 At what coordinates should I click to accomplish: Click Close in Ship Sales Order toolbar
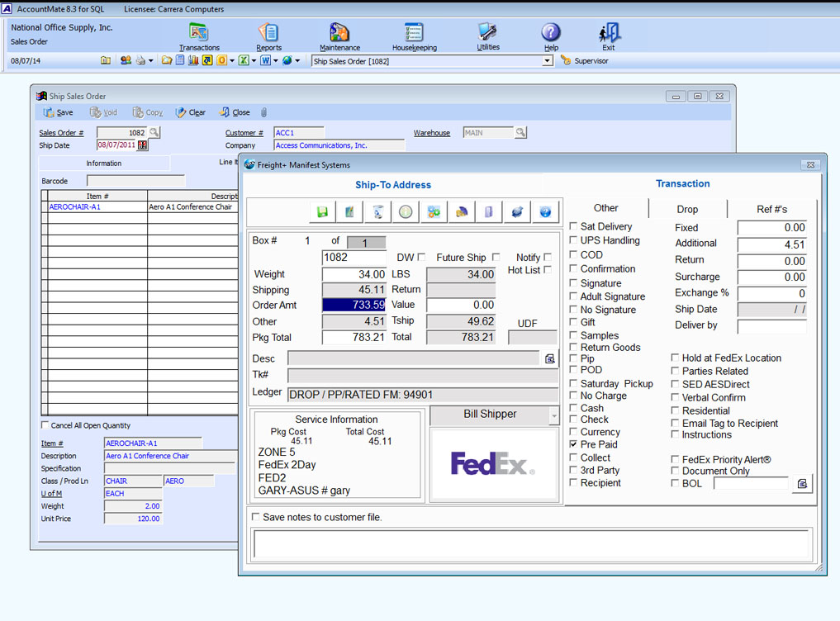pos(235,112)
